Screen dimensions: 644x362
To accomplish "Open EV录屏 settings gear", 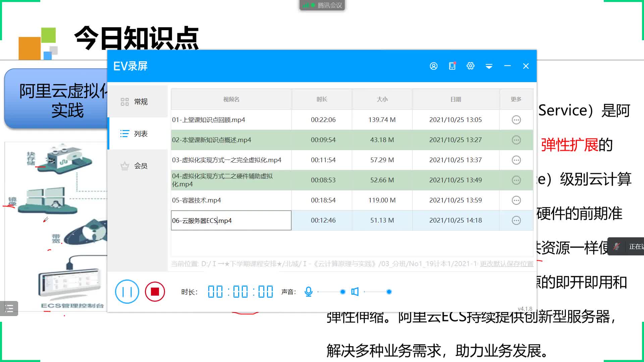I will [471, 66].
